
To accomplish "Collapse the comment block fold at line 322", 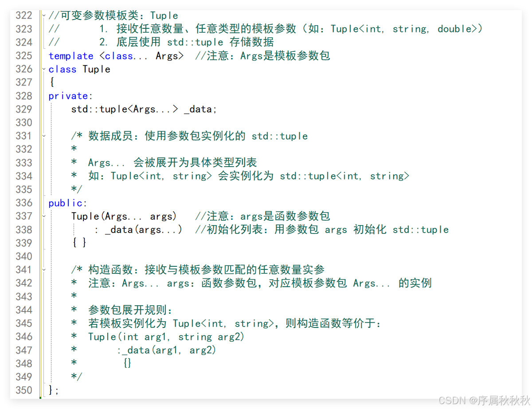I will 43,16.
